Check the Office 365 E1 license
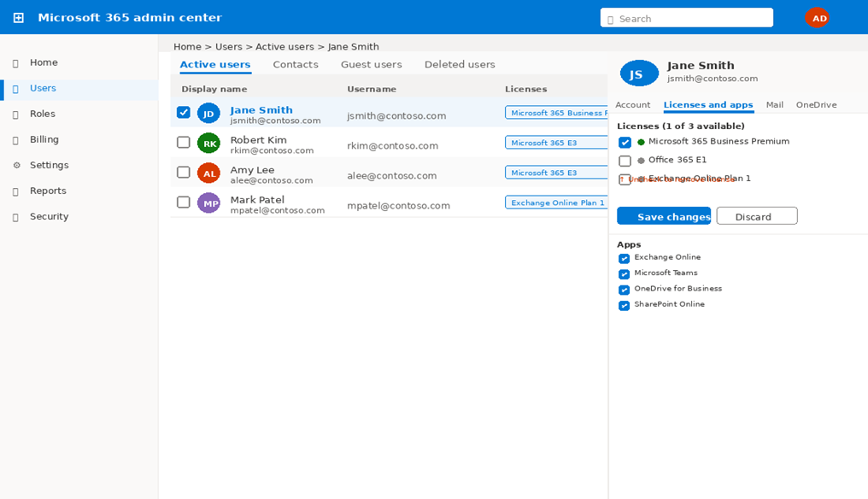Viewport: 868px width, 499px height. click(625, 161)
